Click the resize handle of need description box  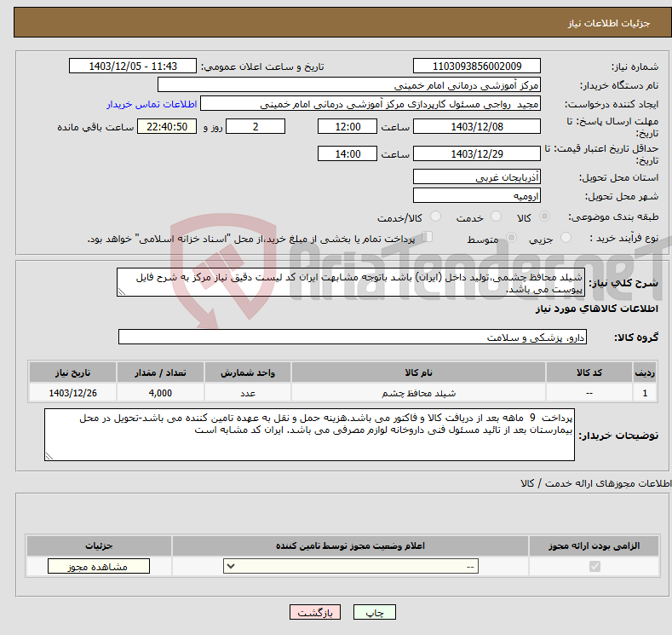click(122, 292)
